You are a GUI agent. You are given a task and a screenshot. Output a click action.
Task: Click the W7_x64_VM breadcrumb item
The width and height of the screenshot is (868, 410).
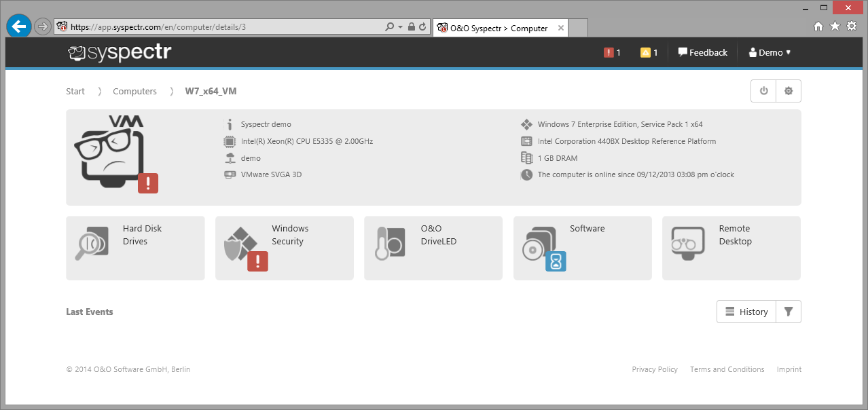tap(211, 91)
